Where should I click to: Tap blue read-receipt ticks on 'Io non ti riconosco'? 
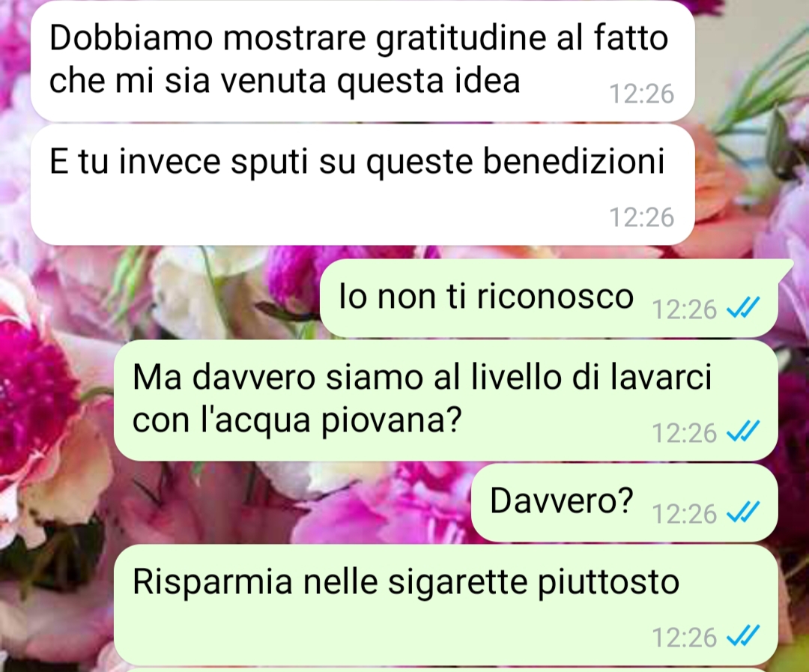pos(743,308)
